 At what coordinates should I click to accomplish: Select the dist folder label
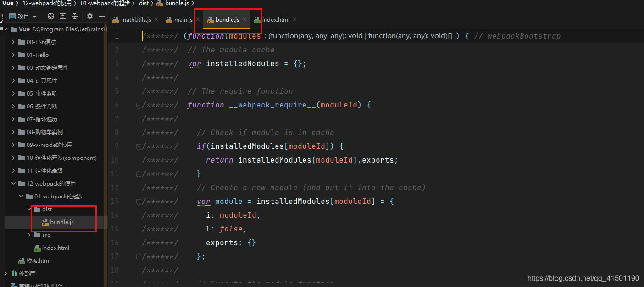coord(47,209)
